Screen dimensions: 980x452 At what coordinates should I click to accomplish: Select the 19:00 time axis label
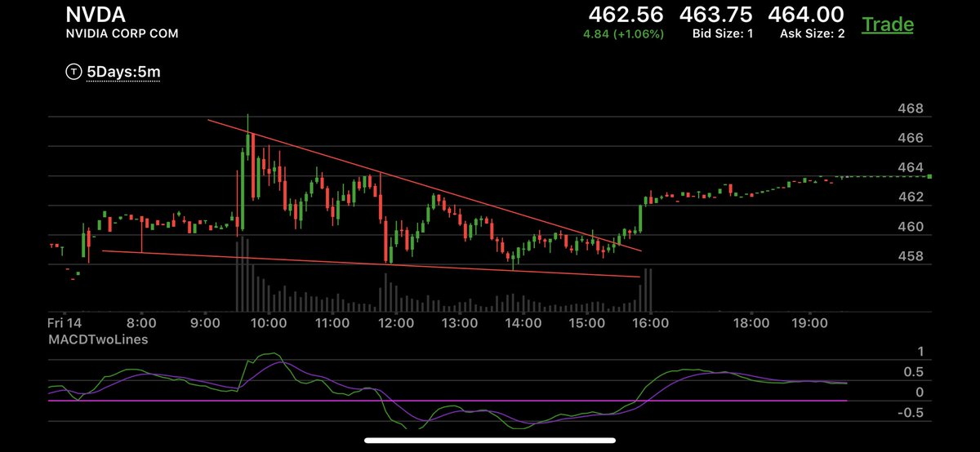809,324
